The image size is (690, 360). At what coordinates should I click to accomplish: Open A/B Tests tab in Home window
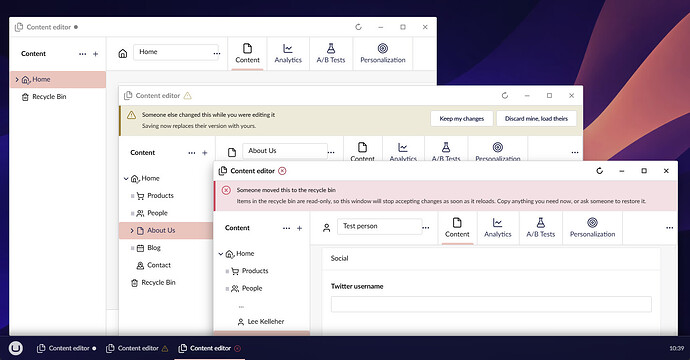tap(331, 54)
